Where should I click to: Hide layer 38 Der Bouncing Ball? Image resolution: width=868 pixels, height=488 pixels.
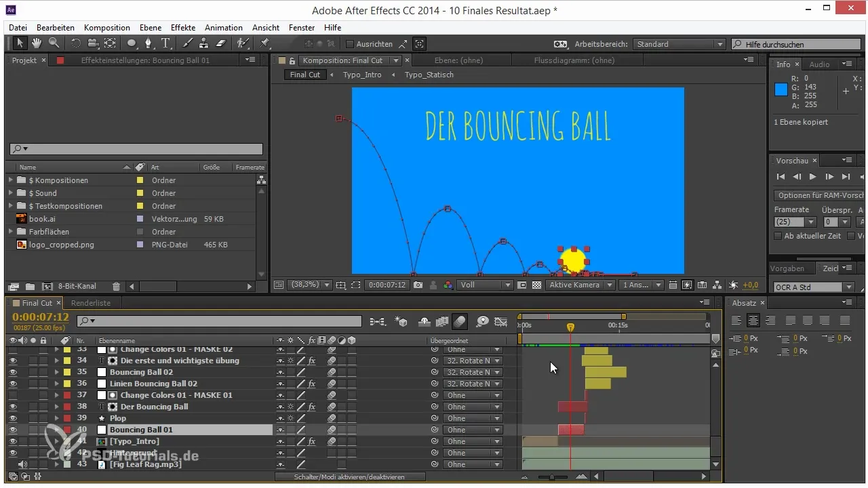click(13, 407)
